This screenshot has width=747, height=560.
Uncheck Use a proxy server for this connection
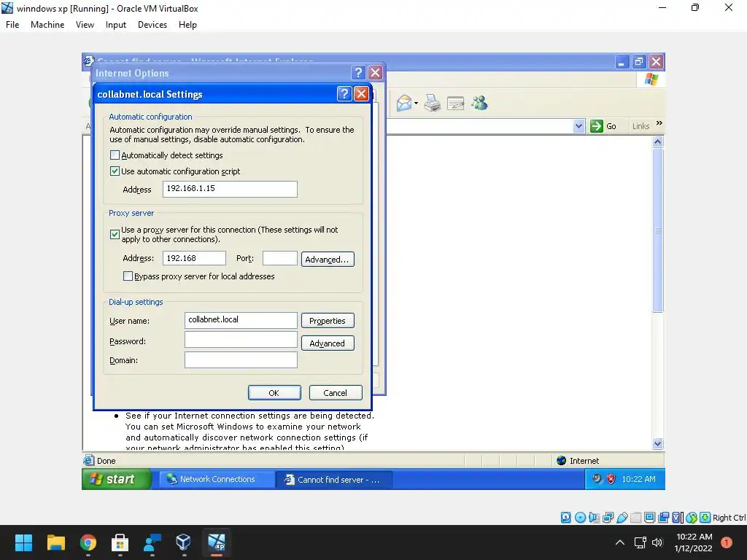115,234
